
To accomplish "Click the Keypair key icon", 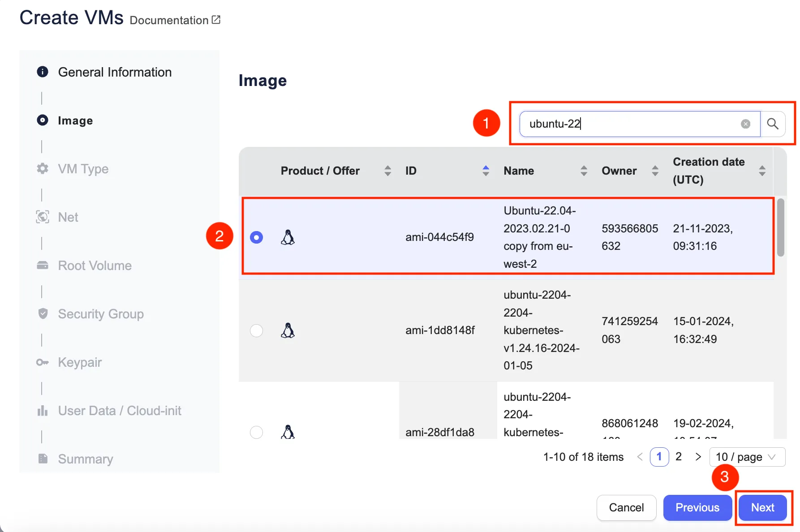I will pyautogui.click(x=43, y=362).
